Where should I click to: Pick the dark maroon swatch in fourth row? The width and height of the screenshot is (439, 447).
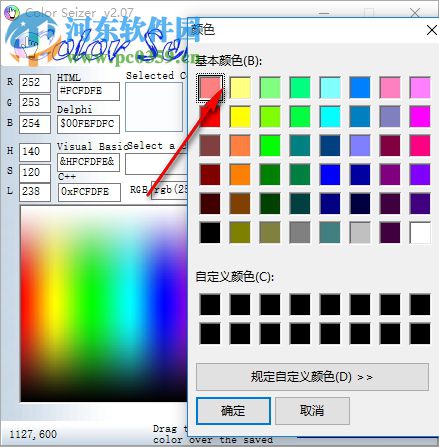(210, 175)
